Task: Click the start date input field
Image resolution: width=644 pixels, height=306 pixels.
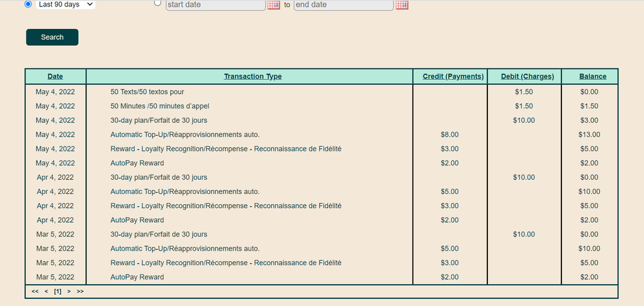Action: click(215, 5)
